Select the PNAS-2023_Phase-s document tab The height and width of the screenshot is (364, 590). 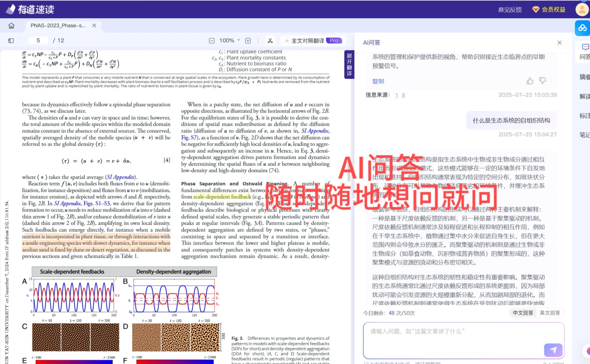(57, 25)
